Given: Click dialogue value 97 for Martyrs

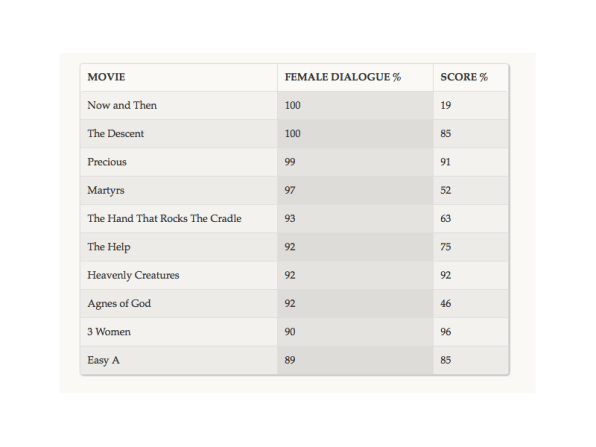Looking at the screenshot, I should (x=290, y=190).
